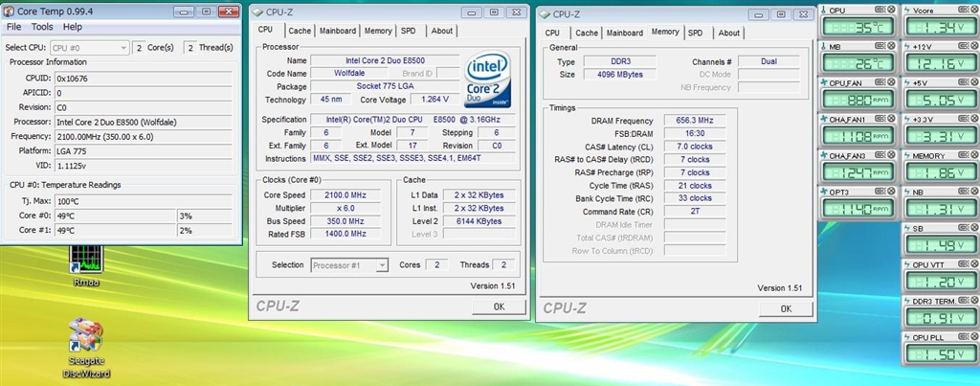Open the Rmaa desktop shortcut
Image resolution: width=980 pixels, height=386 pixels.
pos(86,265)
